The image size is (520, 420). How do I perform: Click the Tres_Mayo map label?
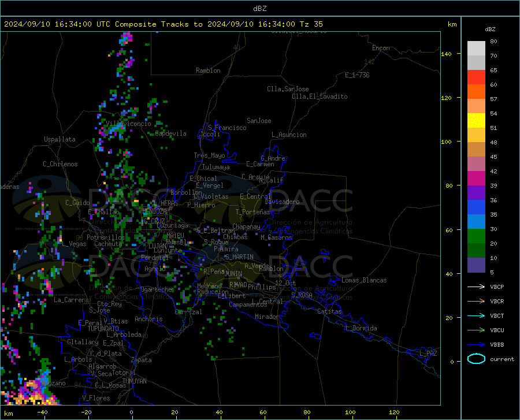(209, 155)
